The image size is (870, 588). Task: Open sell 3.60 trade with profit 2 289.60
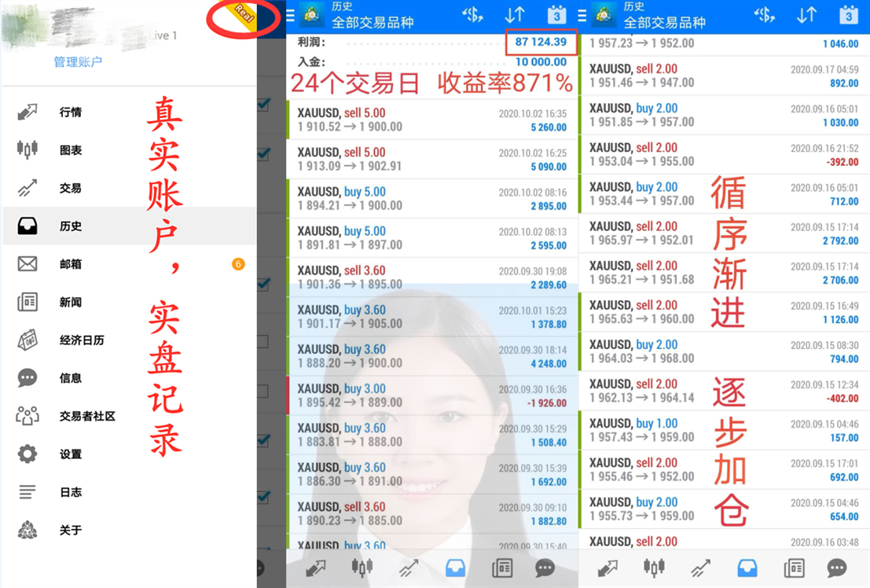click(432, 277)
